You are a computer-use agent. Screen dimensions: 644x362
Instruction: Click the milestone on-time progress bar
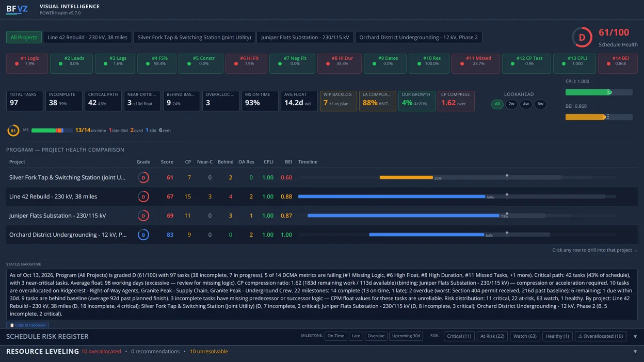(x=52, y=130)
